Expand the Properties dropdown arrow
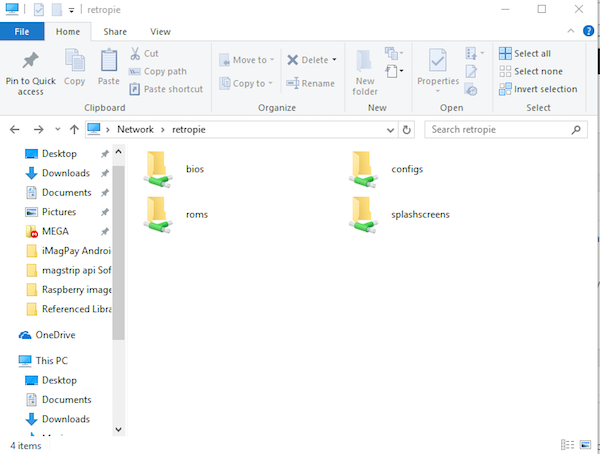Screen dimensions: 600x454 point(438,91)
